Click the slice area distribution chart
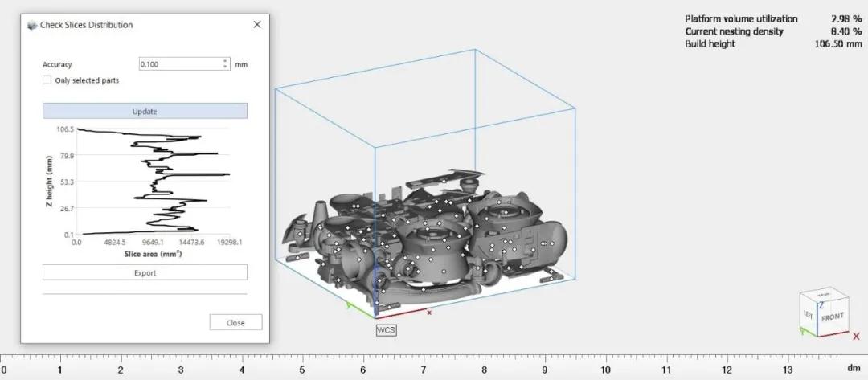Screen dimensions: 868x380 coord(153,181)
